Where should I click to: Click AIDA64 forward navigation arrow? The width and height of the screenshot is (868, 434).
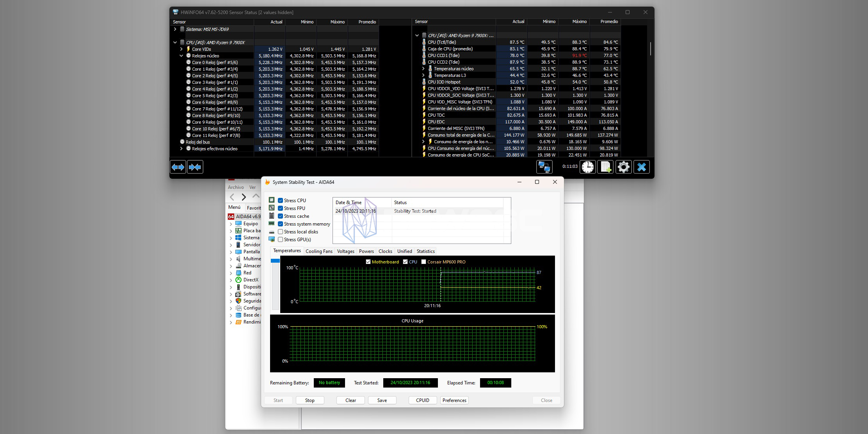(244, 197)
